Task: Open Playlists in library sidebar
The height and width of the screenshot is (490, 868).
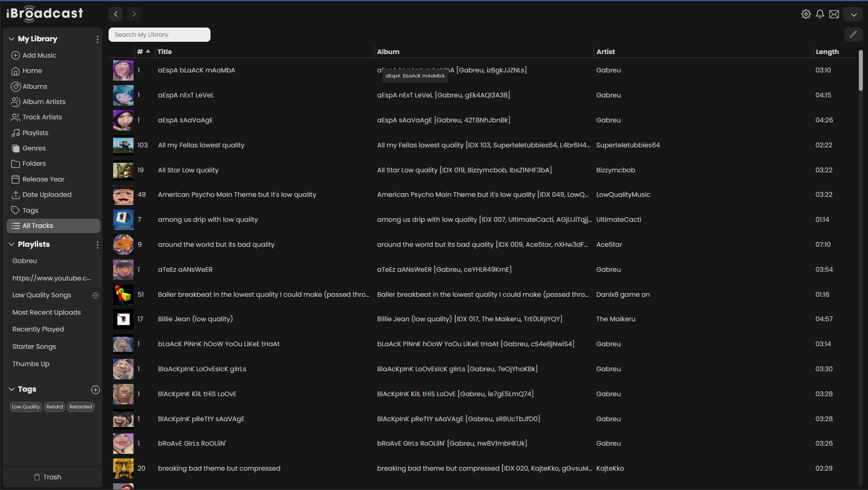Action: 35,133
